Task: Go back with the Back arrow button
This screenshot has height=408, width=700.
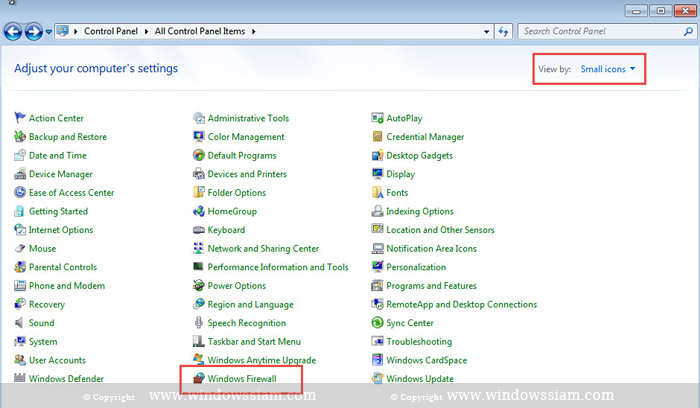Action: (x=13, y=32)
